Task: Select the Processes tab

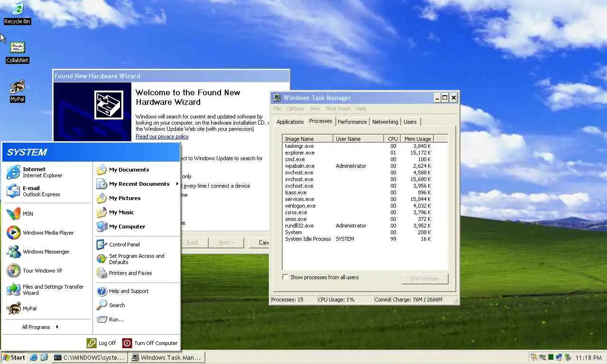Action: (x=321, y=121)
